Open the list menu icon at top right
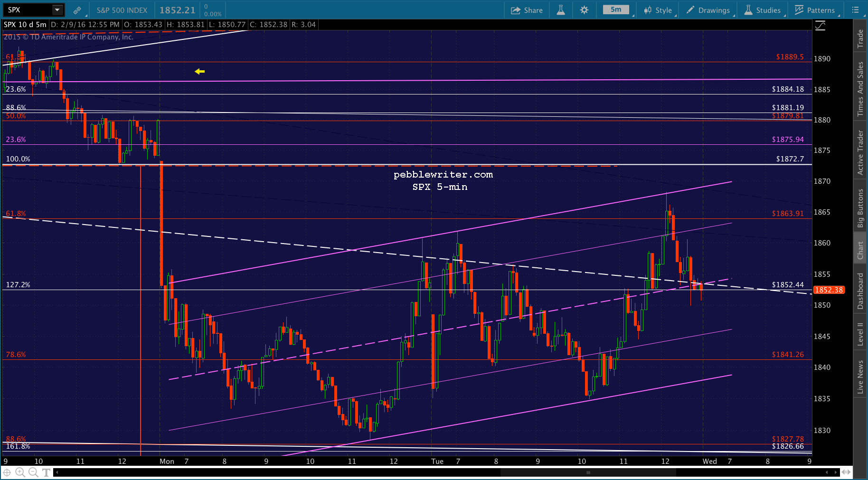868x480 pixels. coord(856,10)
